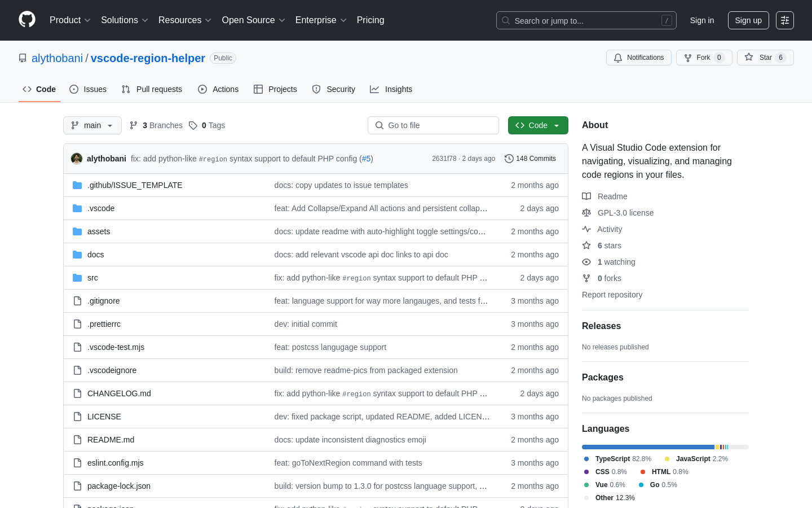
Task: Click the CSS purple language dot
Action: tap(586, 472)
